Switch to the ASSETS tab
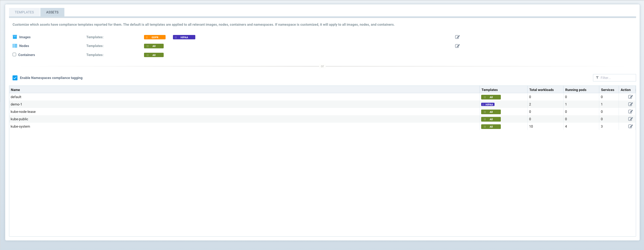 (x=52, y=12)
